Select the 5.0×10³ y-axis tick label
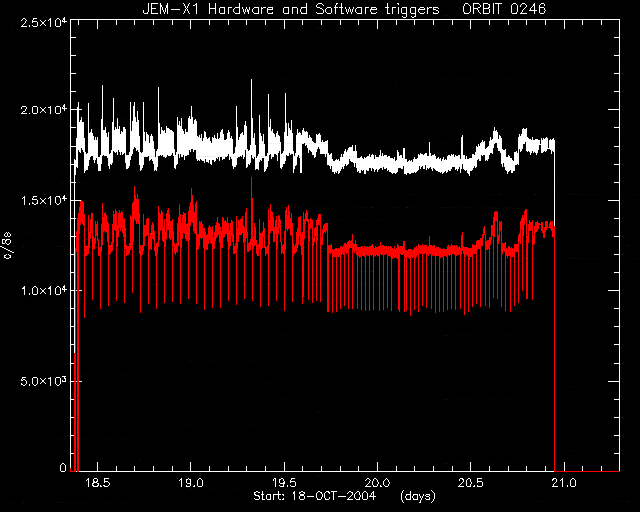This screenshot has height=512, width=640. pos(44,381)
